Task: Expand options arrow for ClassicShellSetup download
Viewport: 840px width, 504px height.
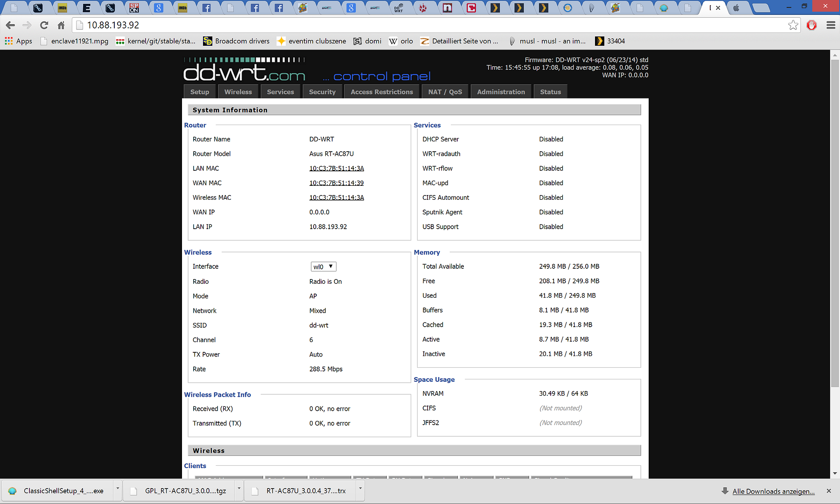Action: (118, 489)
